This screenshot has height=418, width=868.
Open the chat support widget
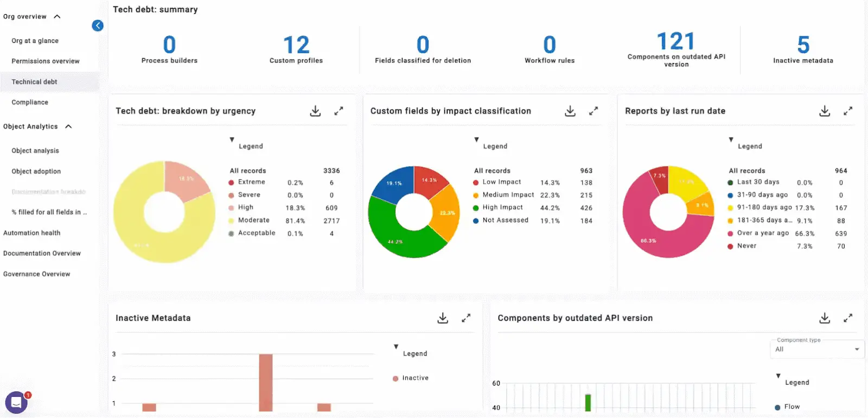pos(16,403)
